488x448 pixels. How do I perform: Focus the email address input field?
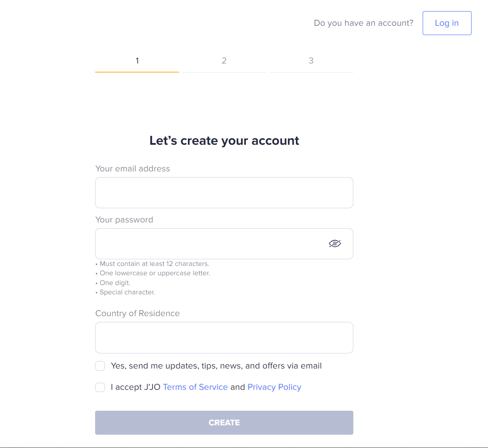click(x=224, y=193)
